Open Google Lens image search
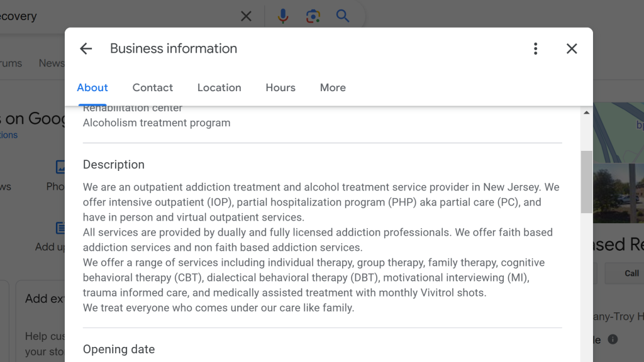The width and height of the screenshot is (644, 362). [x=313, y=16]
